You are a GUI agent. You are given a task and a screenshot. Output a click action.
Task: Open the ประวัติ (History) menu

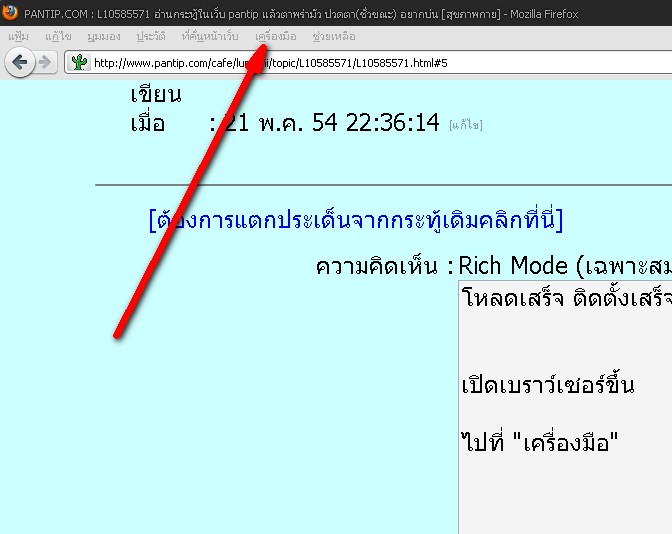(x=151, y=36)
